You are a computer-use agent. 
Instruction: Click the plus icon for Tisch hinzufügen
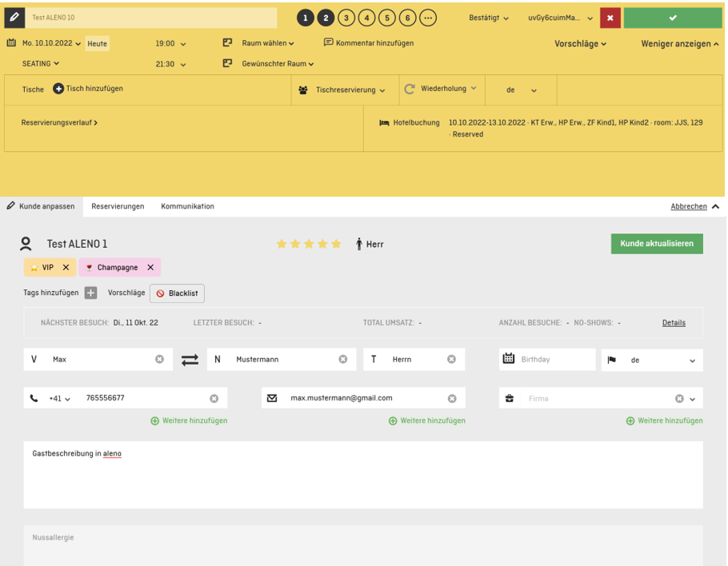click(x=58, y=89)
